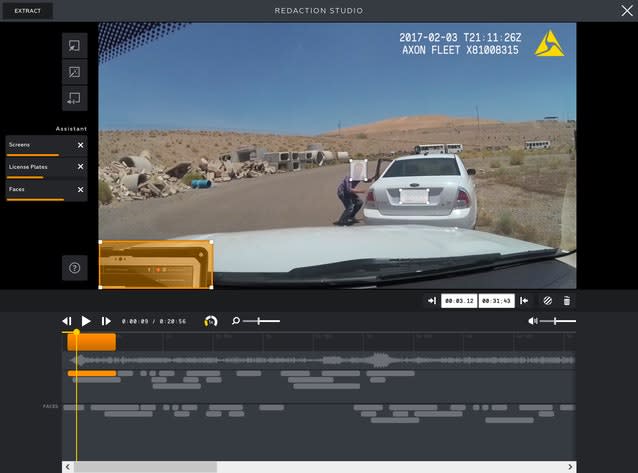Viewport: 638px width, 473px height.
Task: Select the first mask tool icon
Action: click(x=74, y=46)
